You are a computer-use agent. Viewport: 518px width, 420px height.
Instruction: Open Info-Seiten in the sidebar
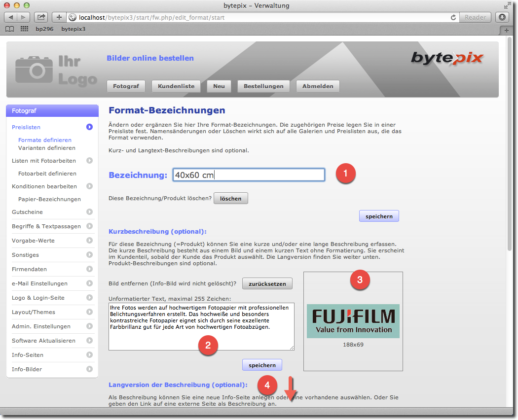28,355
